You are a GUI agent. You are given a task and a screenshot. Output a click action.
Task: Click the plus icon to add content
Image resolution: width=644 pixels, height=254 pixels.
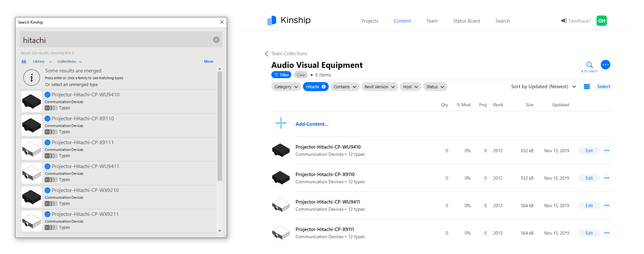pos(281,123)
